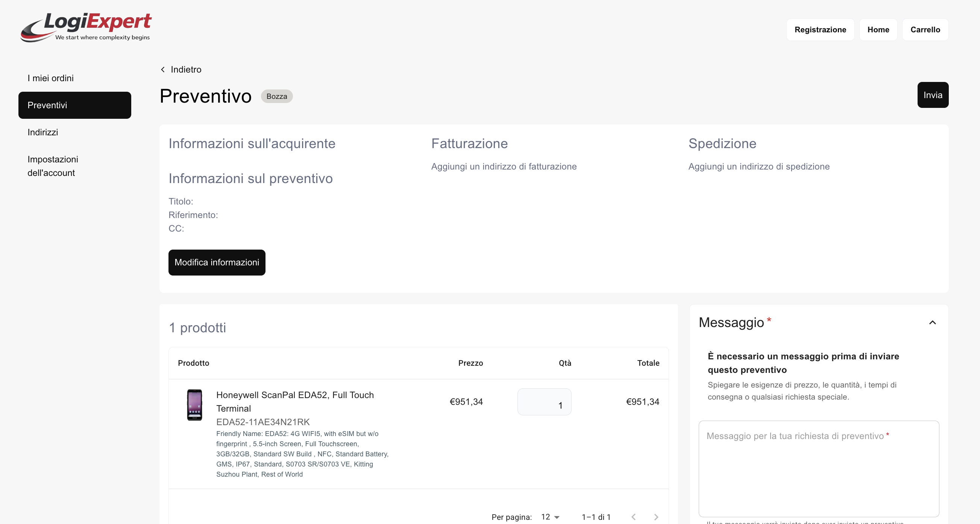The image size is (980, 524).
Task: Open Indirizzi in the sidebar
Action: [74, 132]
